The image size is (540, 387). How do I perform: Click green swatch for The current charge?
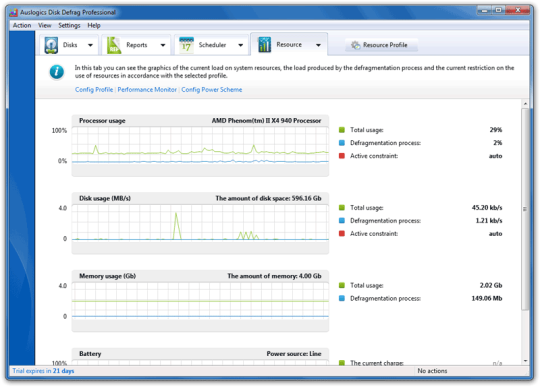342,363
